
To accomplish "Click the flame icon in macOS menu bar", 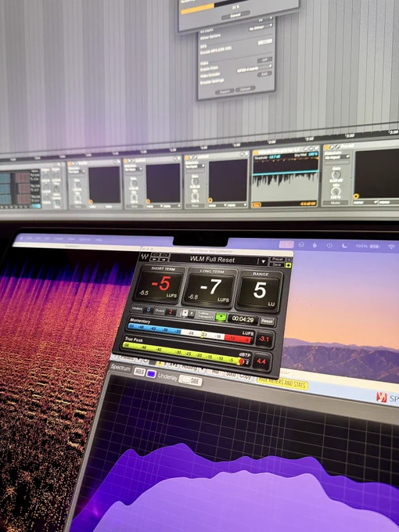I will 315,245.
